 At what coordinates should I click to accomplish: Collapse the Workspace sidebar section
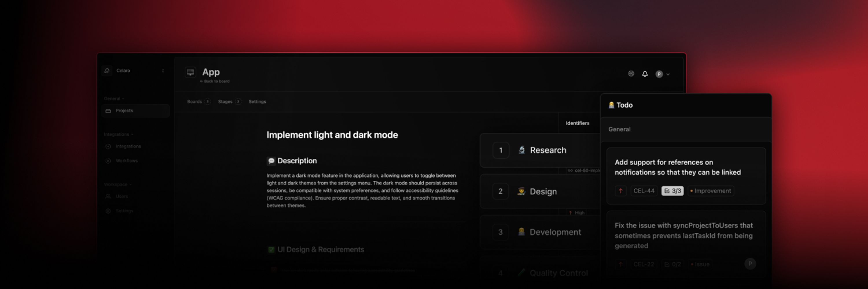pos(117,184)
